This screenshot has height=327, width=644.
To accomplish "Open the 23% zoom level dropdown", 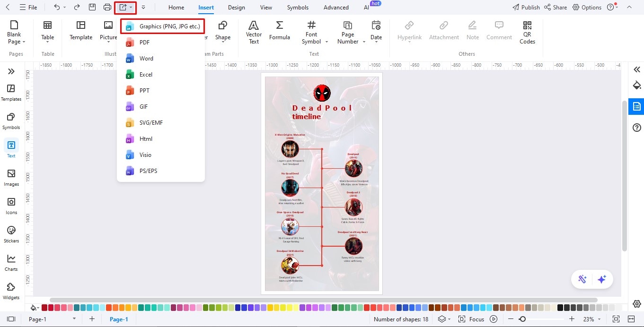I will pos(592,319).
